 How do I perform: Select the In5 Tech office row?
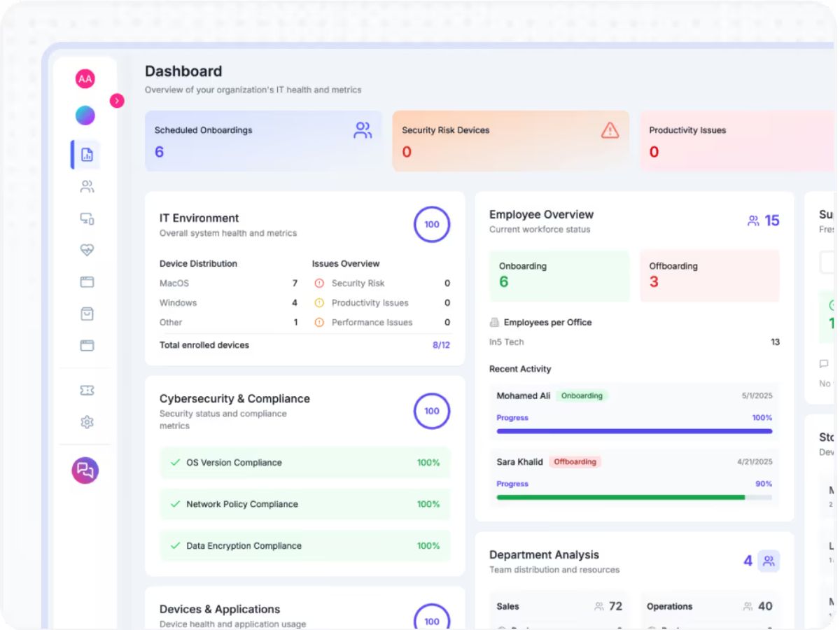tap(634, 342)
